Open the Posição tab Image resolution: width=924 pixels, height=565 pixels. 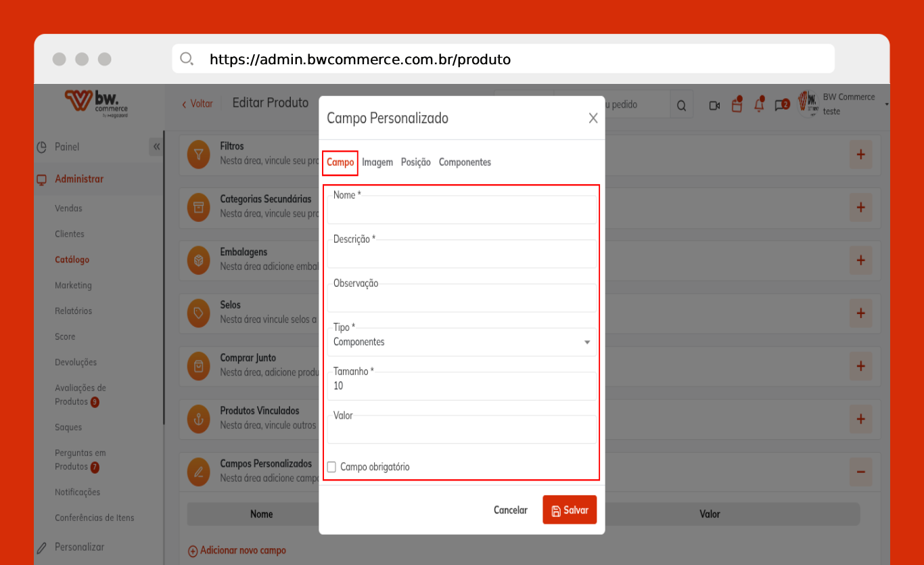pyautogui.click(x=415, y=162)
